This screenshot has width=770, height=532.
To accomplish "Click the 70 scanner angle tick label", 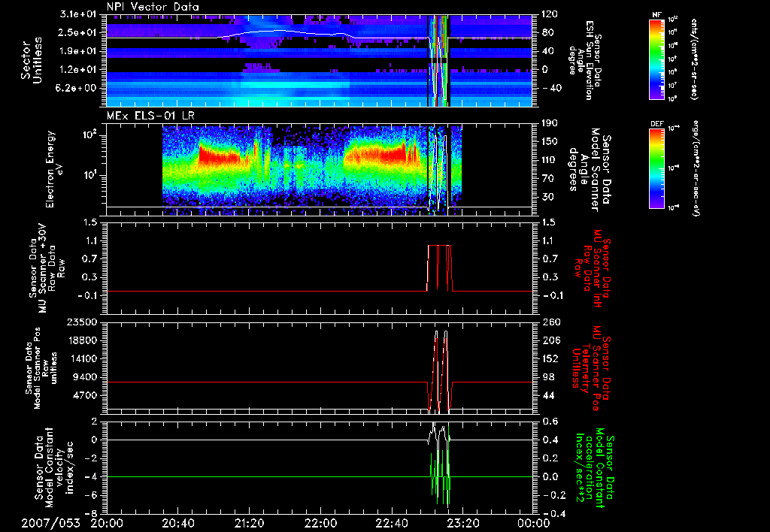I will pos(547,179).
